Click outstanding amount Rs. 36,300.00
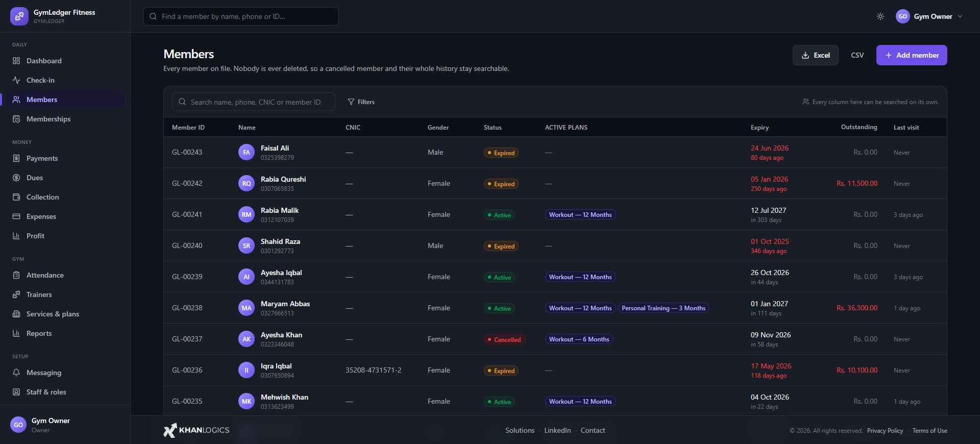The image size is (980, 444). 857,308
